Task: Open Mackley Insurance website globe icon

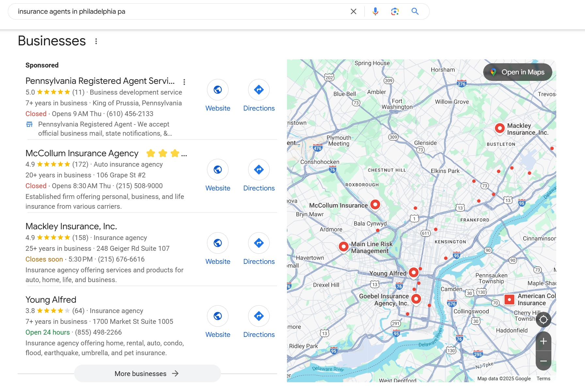Action: click(x=218, y=243)
